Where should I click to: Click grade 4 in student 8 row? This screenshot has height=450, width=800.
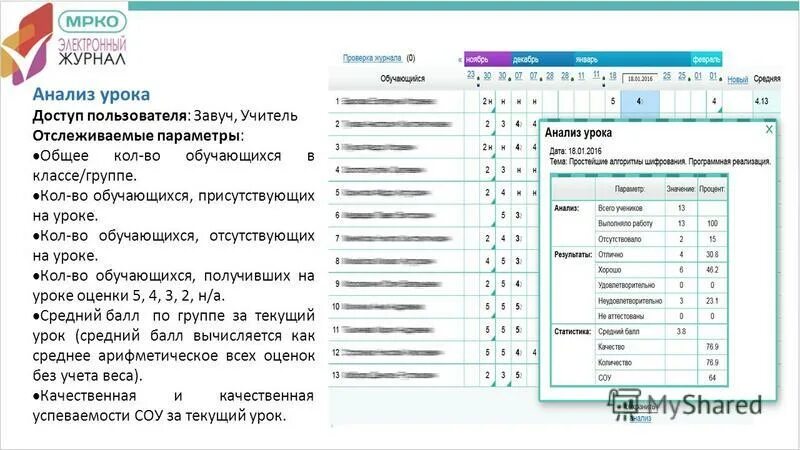pyautogui.click(x=487, y=261)
